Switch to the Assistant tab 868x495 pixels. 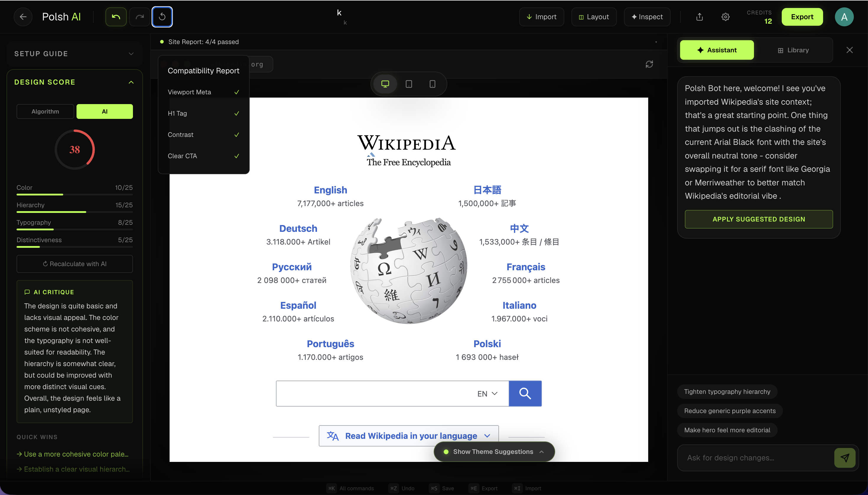click(717, 50)
